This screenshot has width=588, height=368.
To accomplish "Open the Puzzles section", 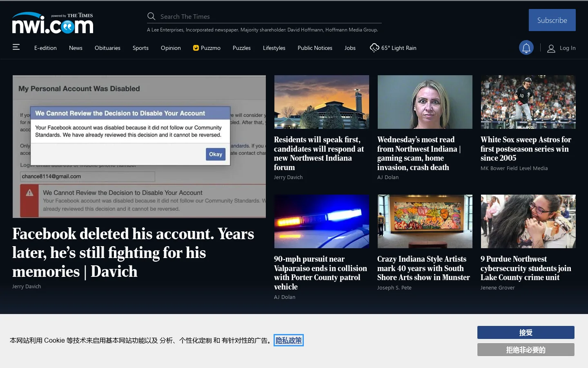I will tap(242, 48).
